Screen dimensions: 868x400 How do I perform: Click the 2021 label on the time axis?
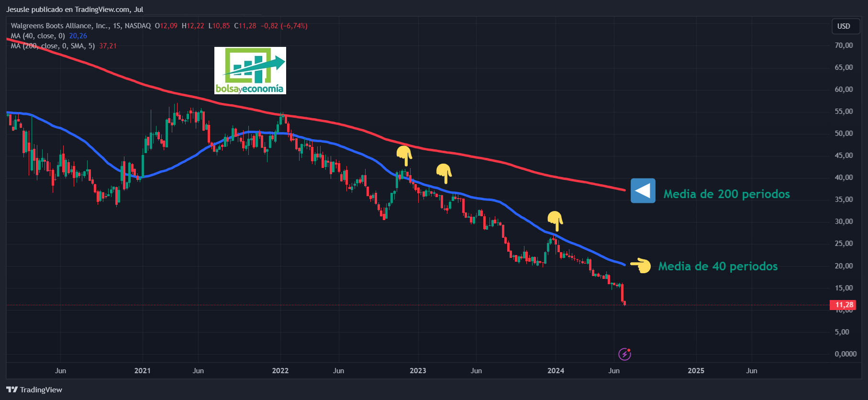coord(143,371)
